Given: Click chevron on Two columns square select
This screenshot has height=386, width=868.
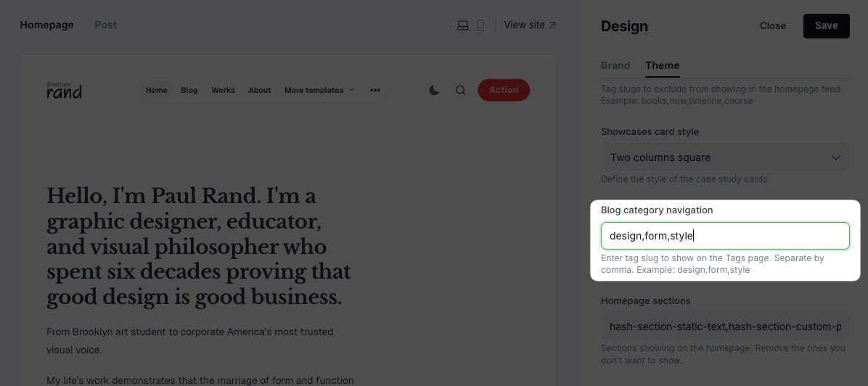Looking at the screenshot, I should [x=835, y=157].
